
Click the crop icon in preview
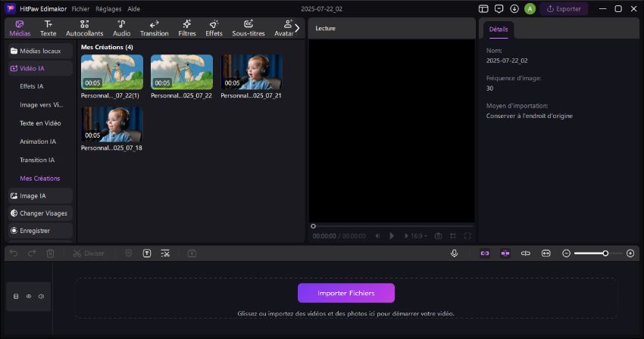[452, 236]
